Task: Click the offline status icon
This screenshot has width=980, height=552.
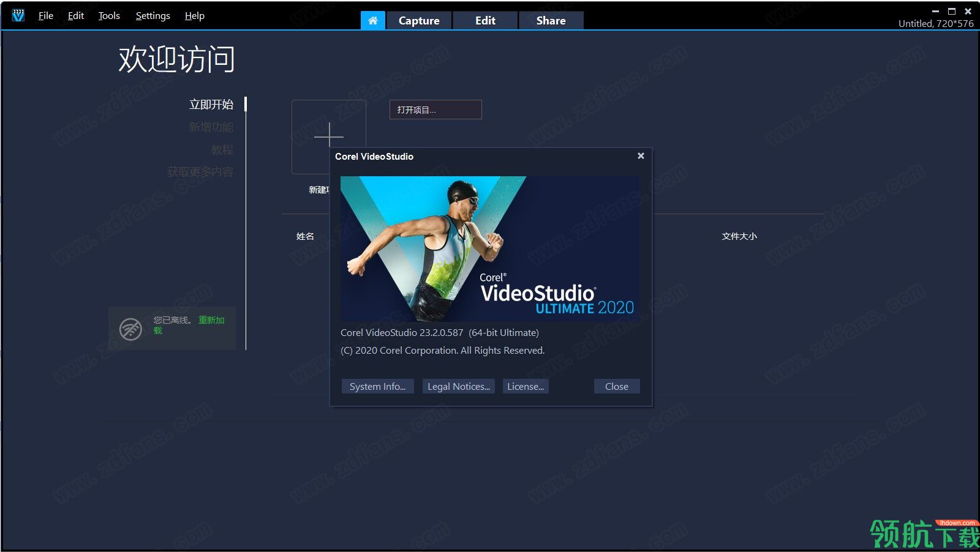Action: pyautogui.click(x=130, y=329)
